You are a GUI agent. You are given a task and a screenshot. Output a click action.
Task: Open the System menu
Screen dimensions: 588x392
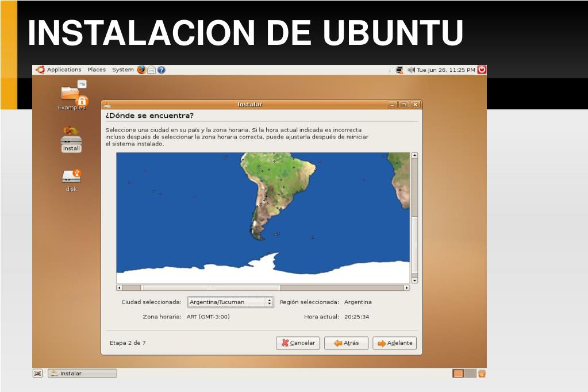pos(122,70)
